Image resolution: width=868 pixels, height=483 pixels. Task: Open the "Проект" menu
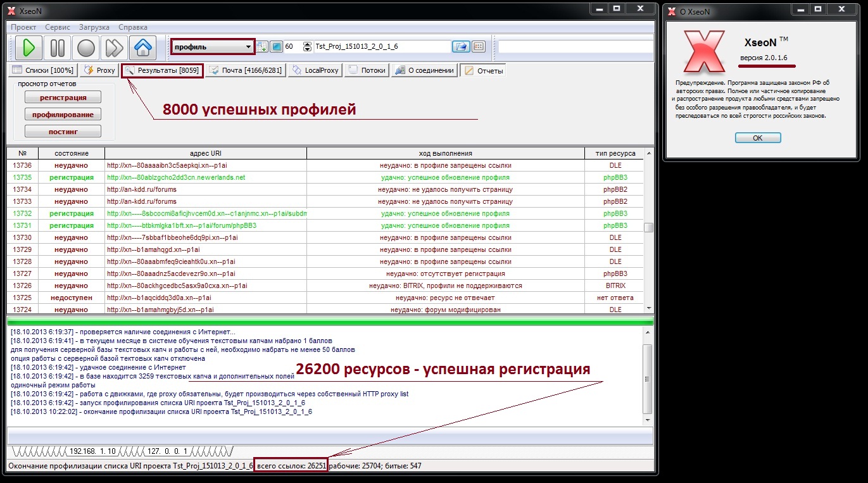23,27
